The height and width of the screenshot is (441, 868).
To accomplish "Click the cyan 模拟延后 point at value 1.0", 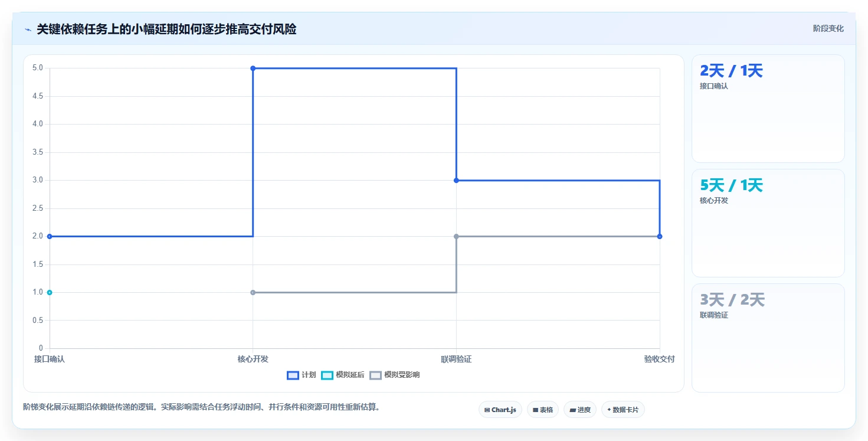I will 50,292.
